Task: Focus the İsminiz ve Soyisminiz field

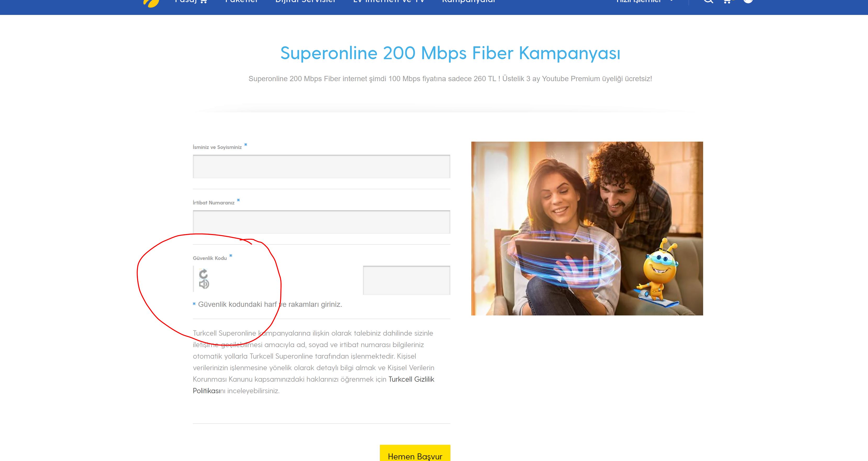Action: click(321, 166)
